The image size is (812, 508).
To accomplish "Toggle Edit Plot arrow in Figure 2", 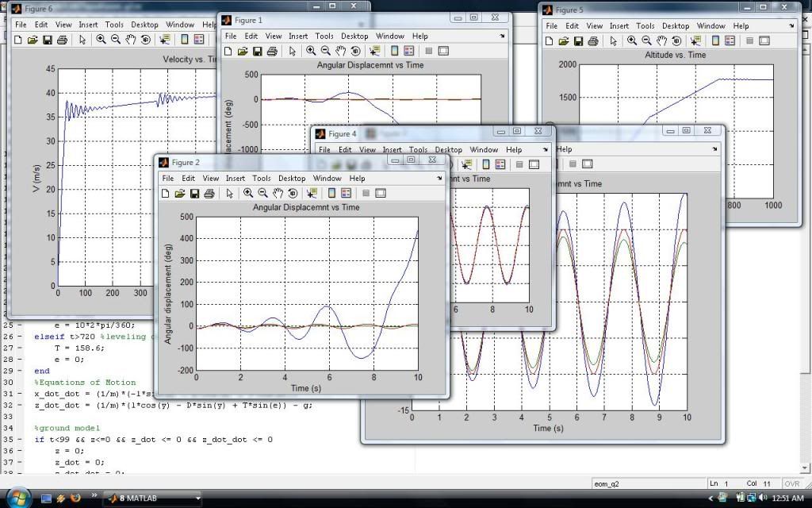I will coord(229,193).
